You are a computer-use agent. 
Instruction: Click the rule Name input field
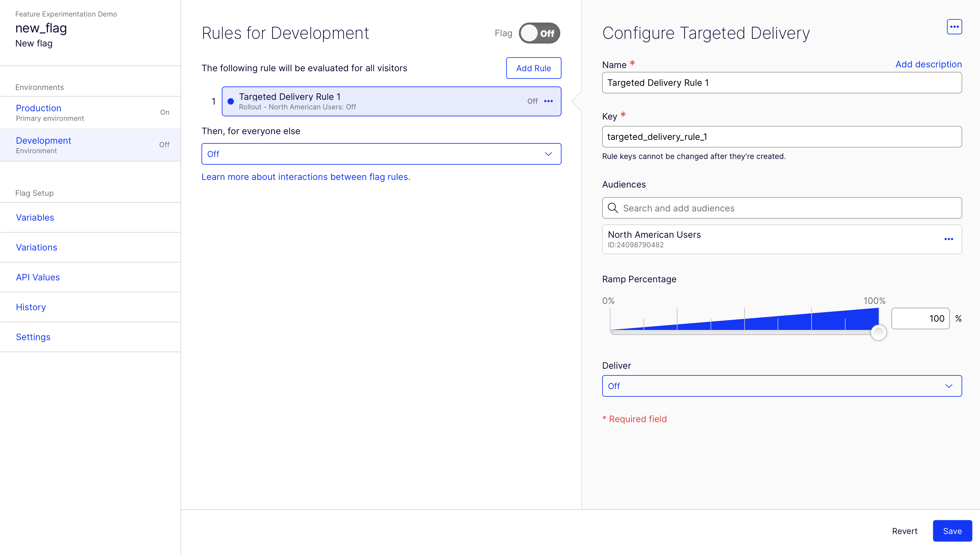point(781,83)
